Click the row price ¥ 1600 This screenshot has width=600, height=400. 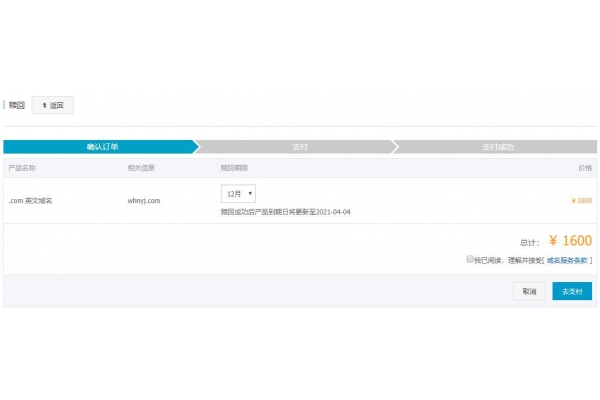(x=581, y=201)
